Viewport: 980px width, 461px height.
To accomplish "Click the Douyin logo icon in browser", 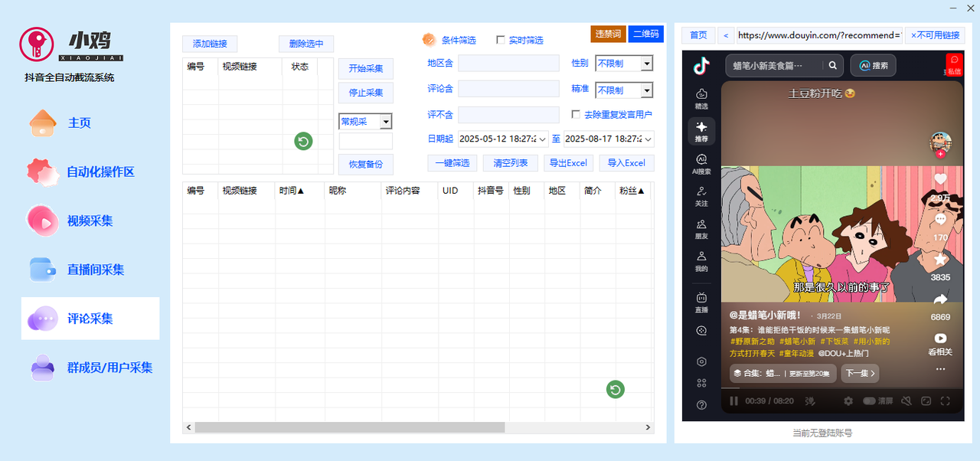I will pos(701,66).
